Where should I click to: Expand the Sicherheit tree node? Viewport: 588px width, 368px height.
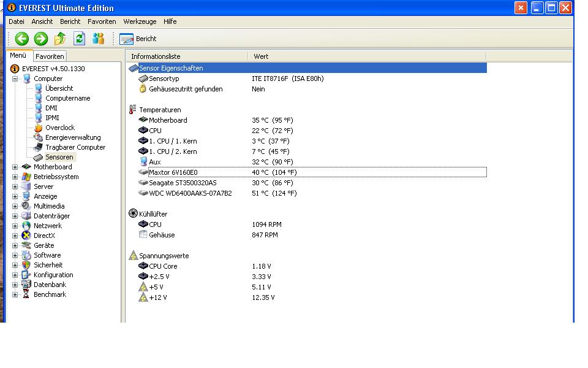point(15,265)
